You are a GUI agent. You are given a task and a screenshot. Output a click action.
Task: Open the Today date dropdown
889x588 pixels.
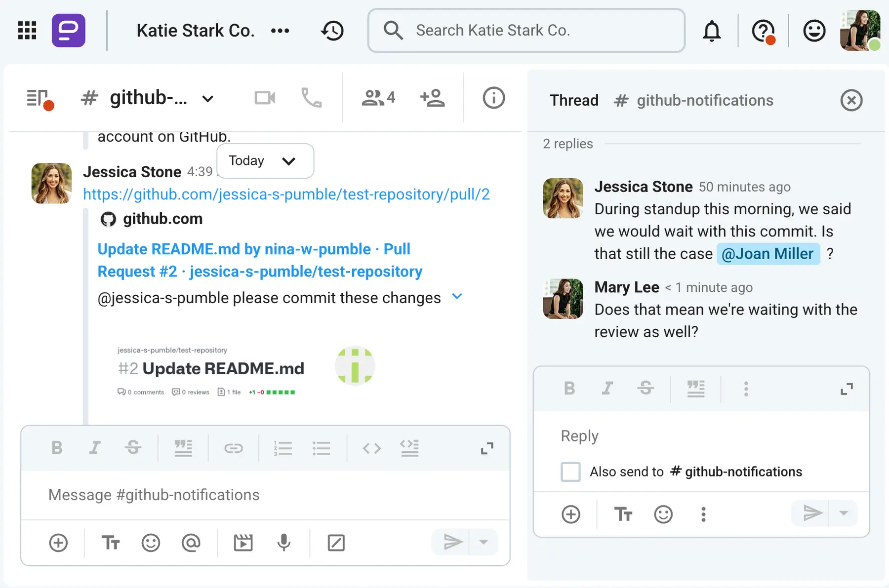coord(265,161)
